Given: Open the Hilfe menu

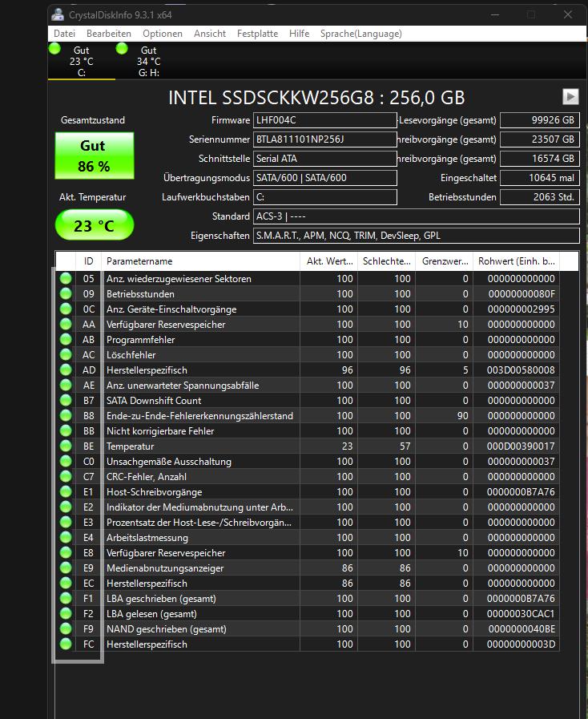Looking at the screenshot, I should coord(299,34).
